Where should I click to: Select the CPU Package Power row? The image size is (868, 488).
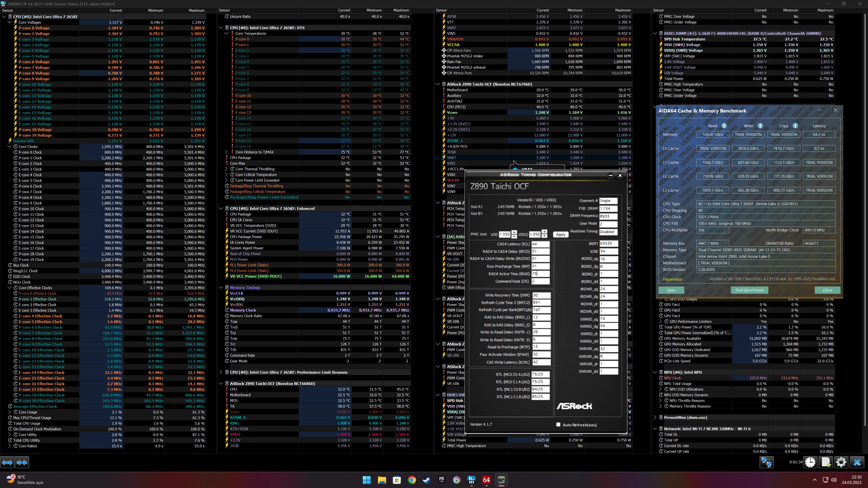[314, 237]
